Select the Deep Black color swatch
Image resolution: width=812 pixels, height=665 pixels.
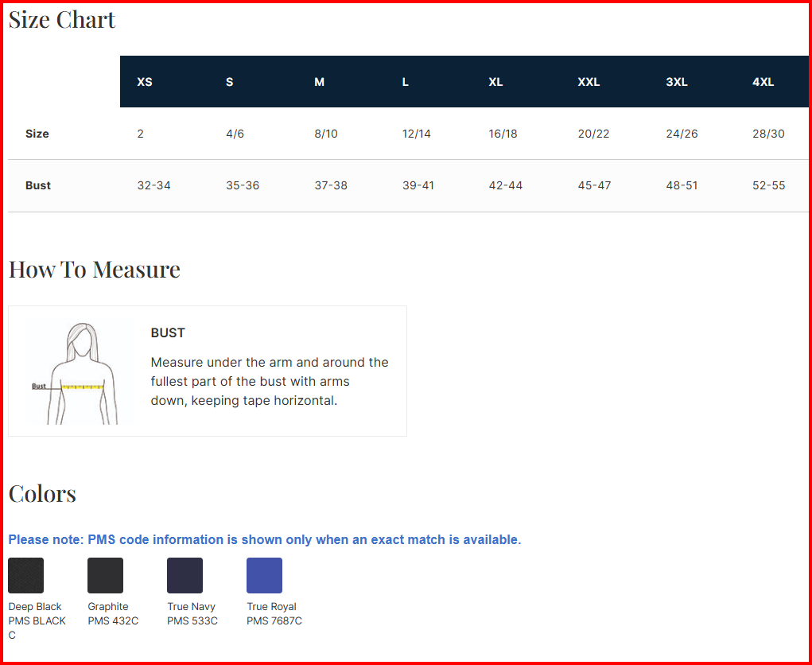(25, 575)
